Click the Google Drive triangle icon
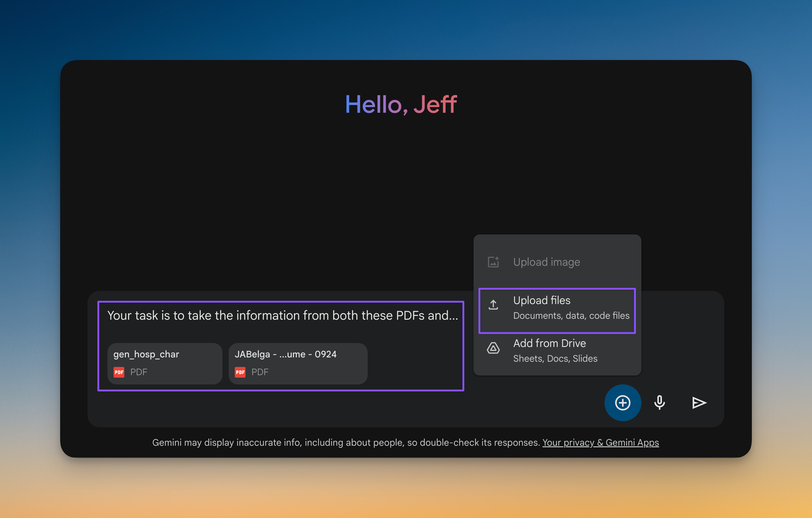Image resolution: width=812 pixels, height=518 pixels. [493, 348]
